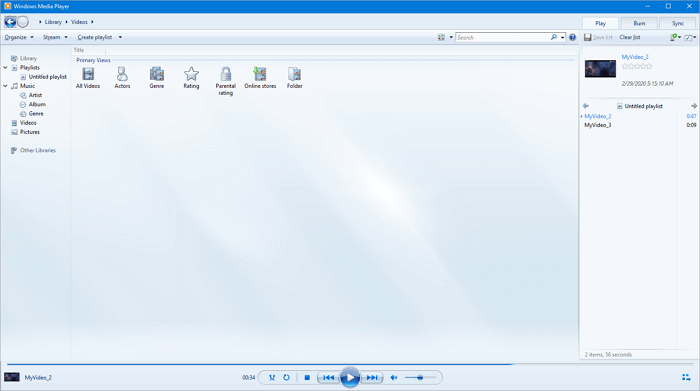Select Playlists in the navigation tree
The image size is (700, 391).
25,67
